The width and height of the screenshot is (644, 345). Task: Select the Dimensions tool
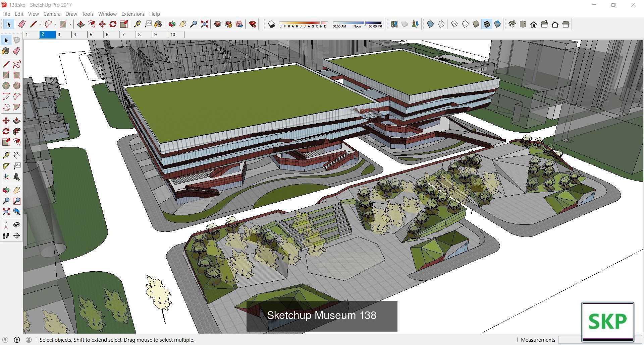(16, 155)
